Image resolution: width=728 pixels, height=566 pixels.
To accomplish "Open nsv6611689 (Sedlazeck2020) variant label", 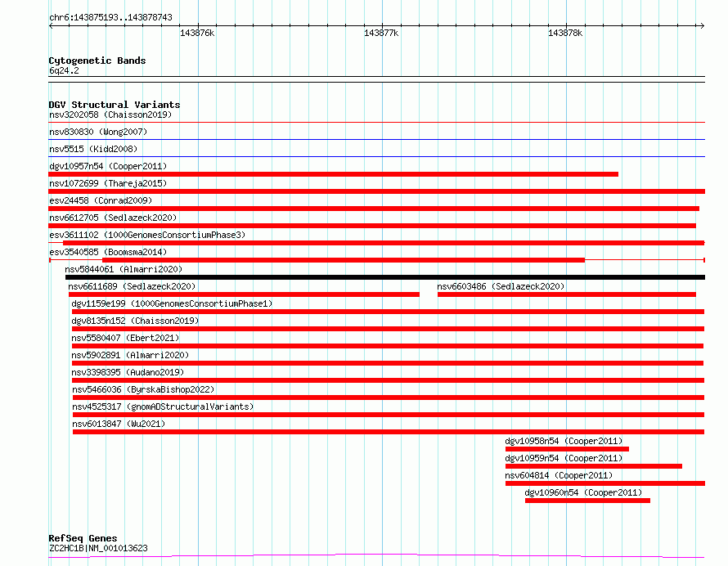I will [x=132, y=286].
